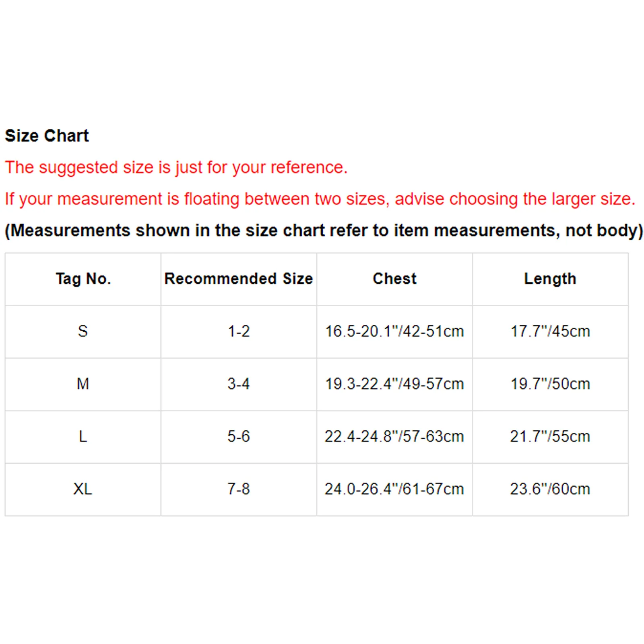This screenshot has height=644, width=644.
Task: Click the Size Chart heading
Action: 47,136
